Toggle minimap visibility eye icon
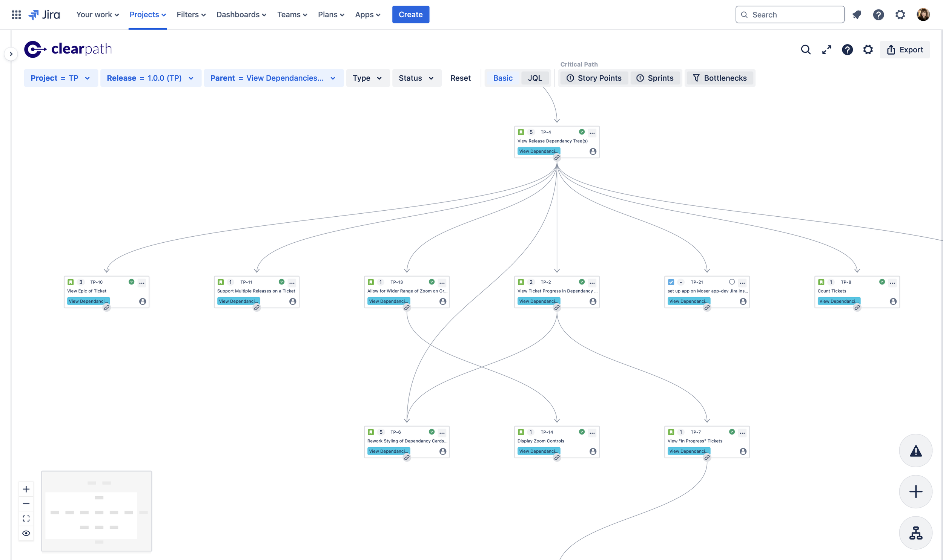The image size is (943, 560). tap(26, 533)
